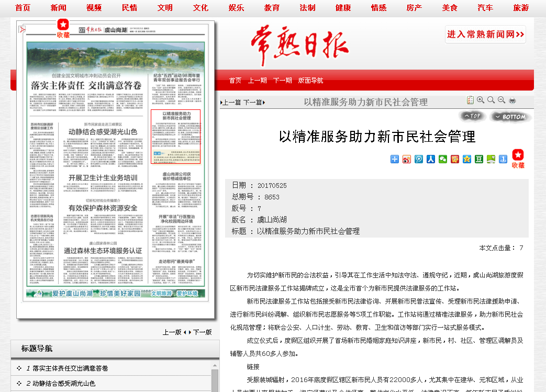Open 文化 in the top navigation
Viewport: 546px width, 392px height.
[200, 8]
